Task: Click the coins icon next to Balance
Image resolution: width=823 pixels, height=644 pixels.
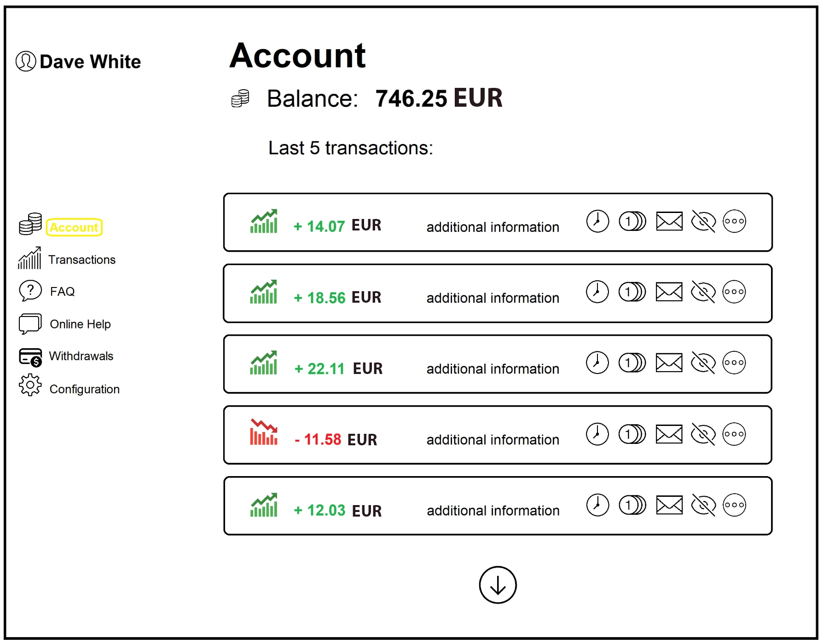Action: [x=240, y=98]
